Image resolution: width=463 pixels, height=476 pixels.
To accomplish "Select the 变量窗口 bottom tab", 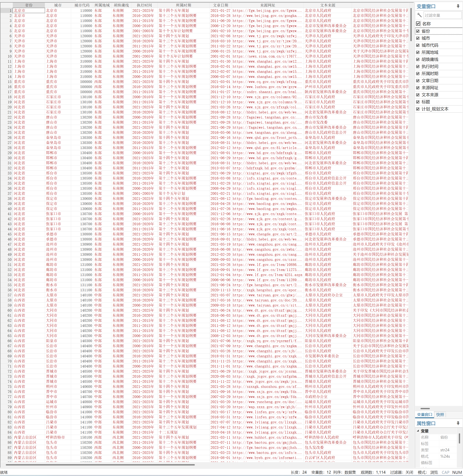I will pyautogui.click(x=424, y=414).
